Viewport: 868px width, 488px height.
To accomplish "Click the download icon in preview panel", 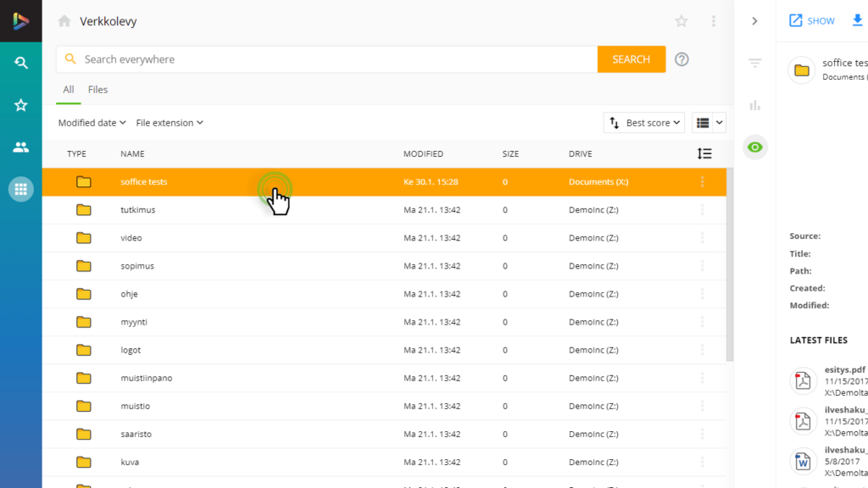I will (857, 21).
